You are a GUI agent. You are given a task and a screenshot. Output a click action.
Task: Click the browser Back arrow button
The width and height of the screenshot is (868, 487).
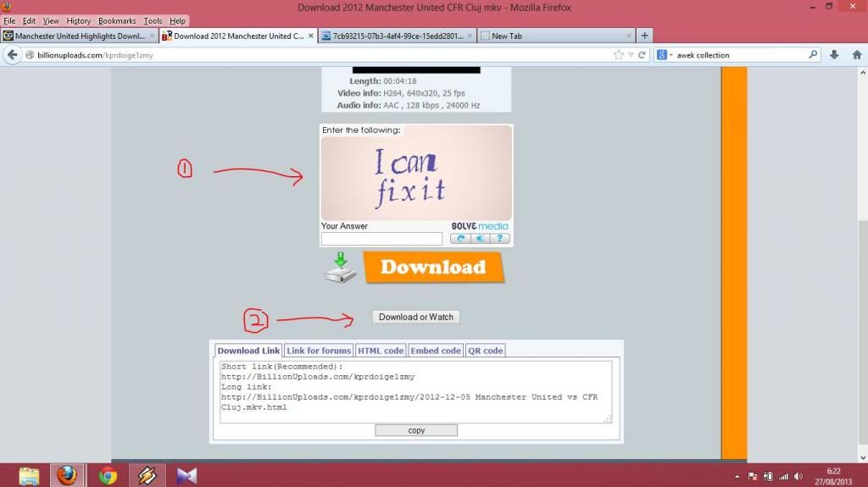point(13,55)
